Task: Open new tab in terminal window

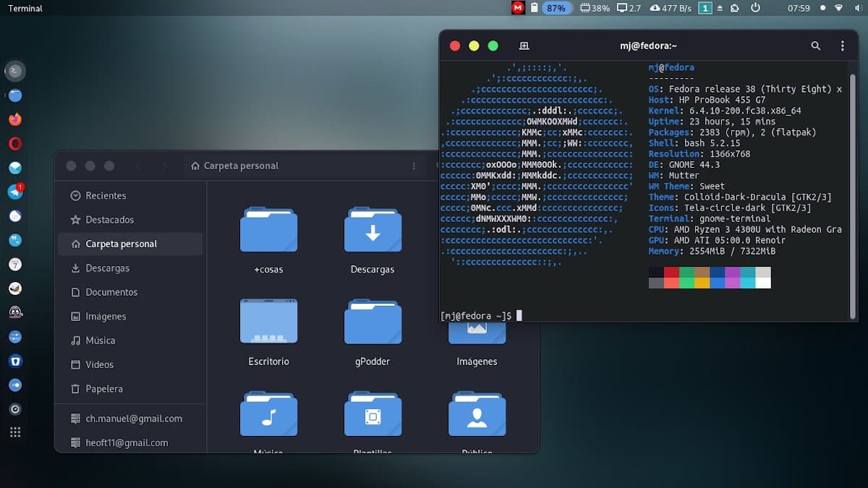Action: click(x=524, y=46)
